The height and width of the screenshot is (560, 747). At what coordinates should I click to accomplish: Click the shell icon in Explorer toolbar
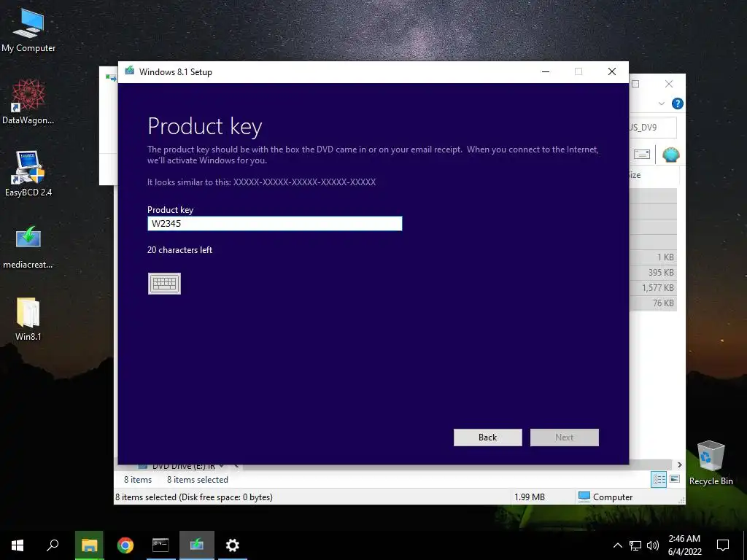pos(671,155)
